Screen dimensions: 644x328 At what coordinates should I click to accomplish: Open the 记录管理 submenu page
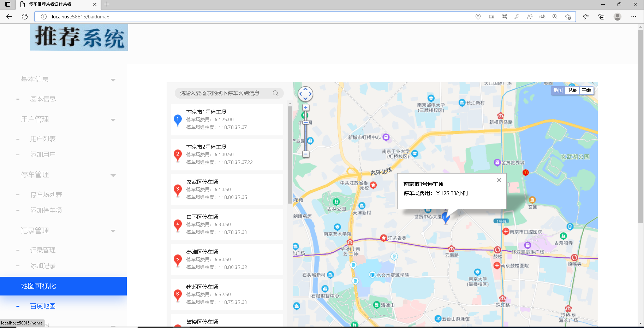43,250
